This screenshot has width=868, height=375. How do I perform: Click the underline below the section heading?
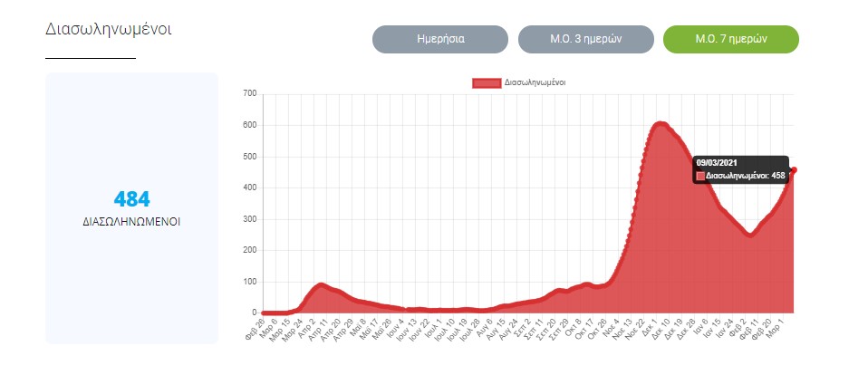(x=90, y=57)
